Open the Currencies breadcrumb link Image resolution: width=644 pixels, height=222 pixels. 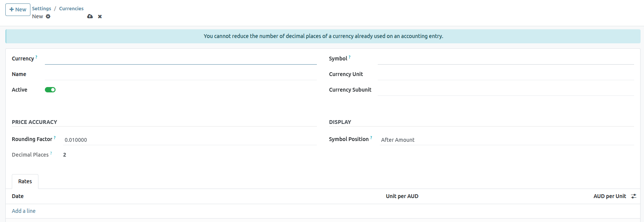(x=71, y=8)
